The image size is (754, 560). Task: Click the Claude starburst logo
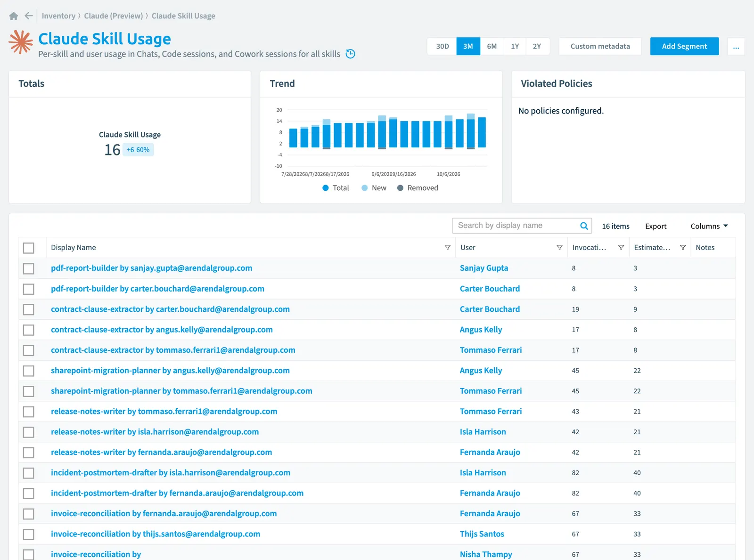point(21,42)
